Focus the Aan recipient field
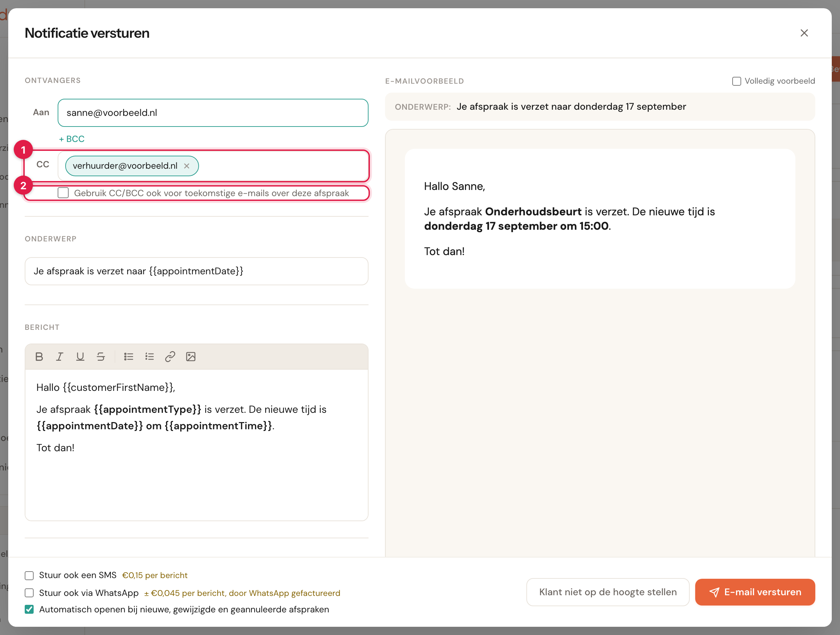 [213, 113]
